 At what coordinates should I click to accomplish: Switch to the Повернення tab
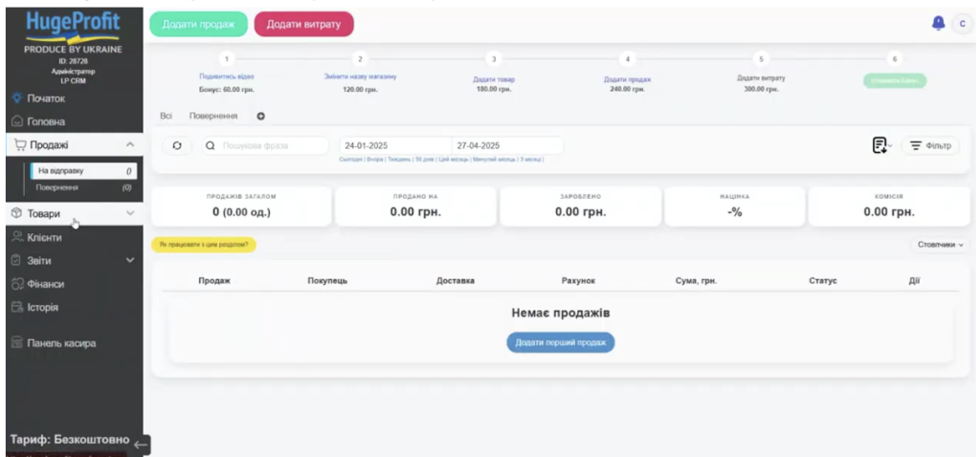tap(213, 116)
